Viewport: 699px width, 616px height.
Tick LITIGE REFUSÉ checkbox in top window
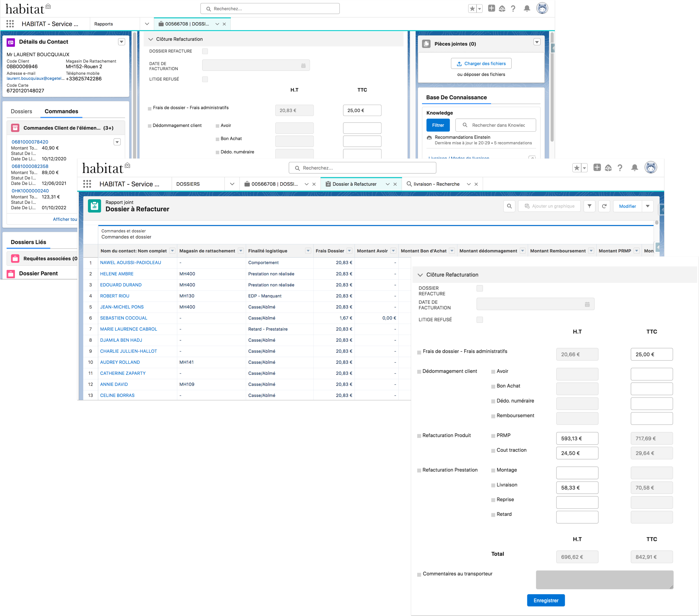point(205,79)
